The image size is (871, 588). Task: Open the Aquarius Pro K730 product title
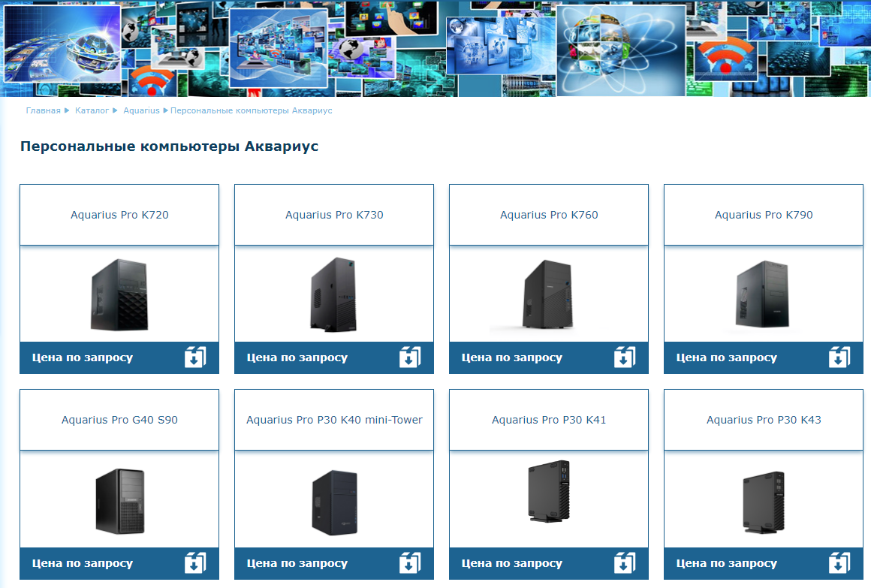334,215
